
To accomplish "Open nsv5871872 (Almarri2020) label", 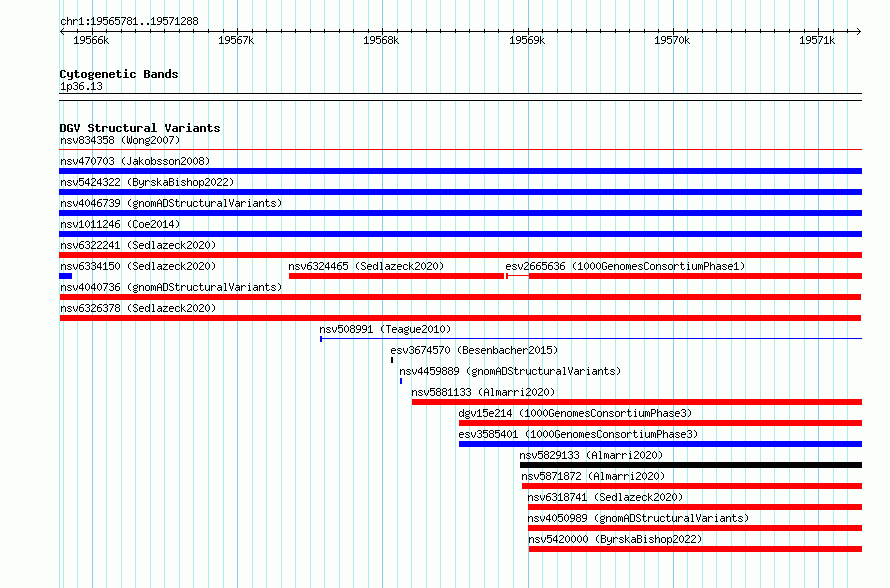I will [593, 476].
